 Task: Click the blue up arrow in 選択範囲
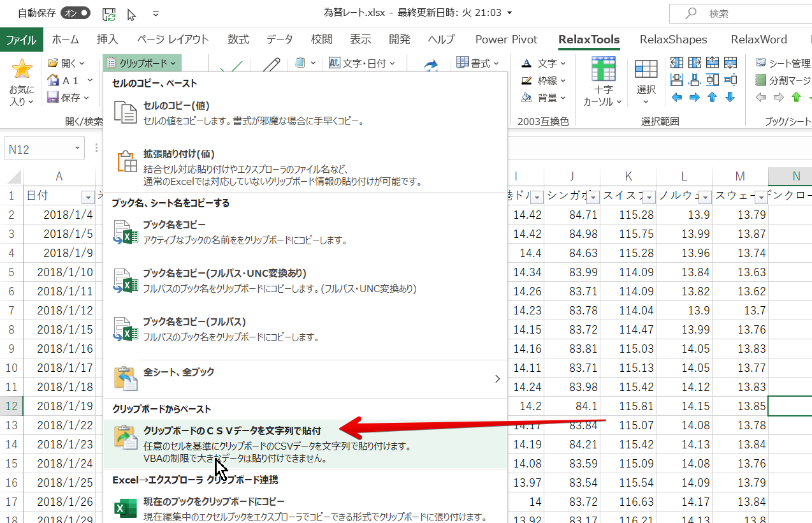pyautogui.click(x=713, y=98)
